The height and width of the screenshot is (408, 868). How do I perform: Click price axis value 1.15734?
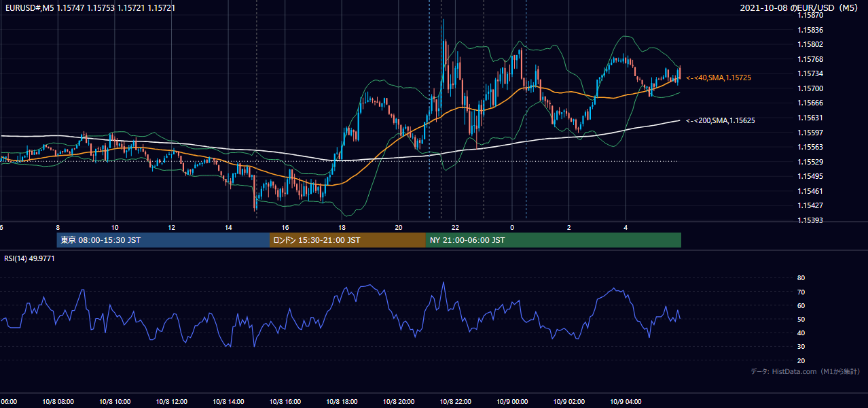(811, 73)
